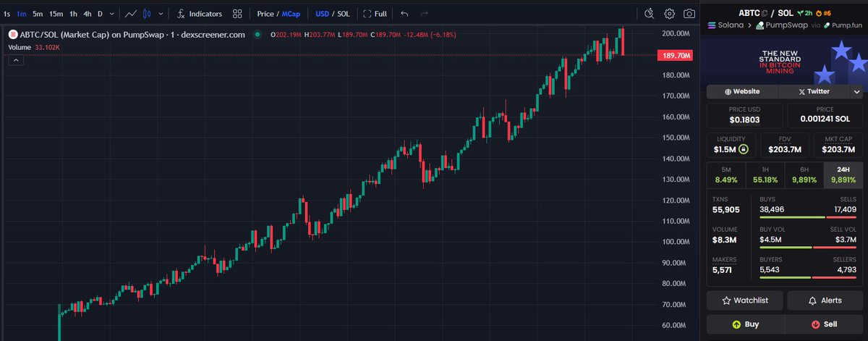Switch chart to 4h timeframe

click(87, 14)
